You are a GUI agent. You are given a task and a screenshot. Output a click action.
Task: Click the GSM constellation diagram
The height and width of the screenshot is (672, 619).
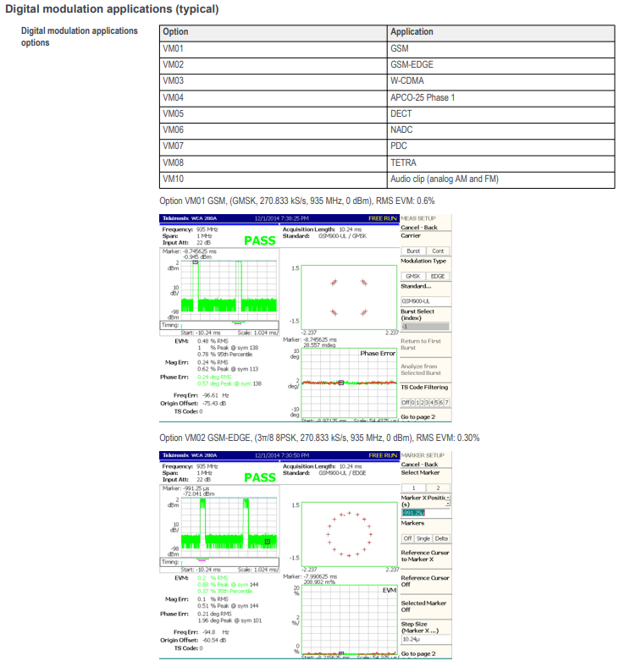click(349, 297)
